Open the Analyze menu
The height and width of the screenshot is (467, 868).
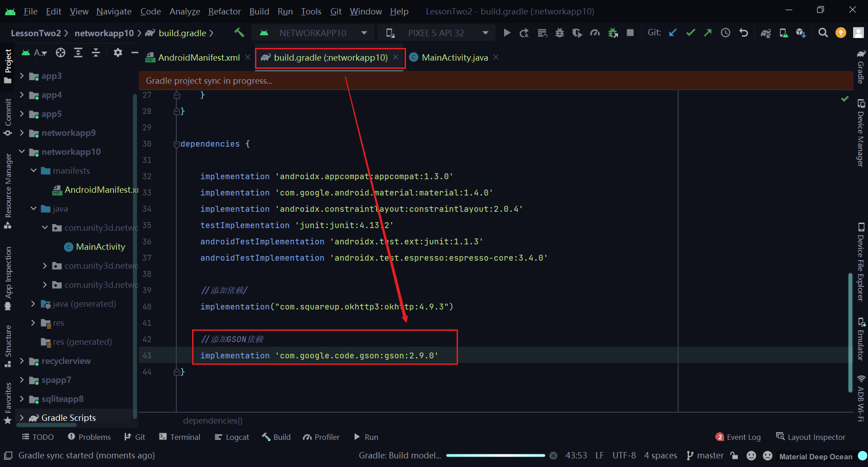pos(184,11)
